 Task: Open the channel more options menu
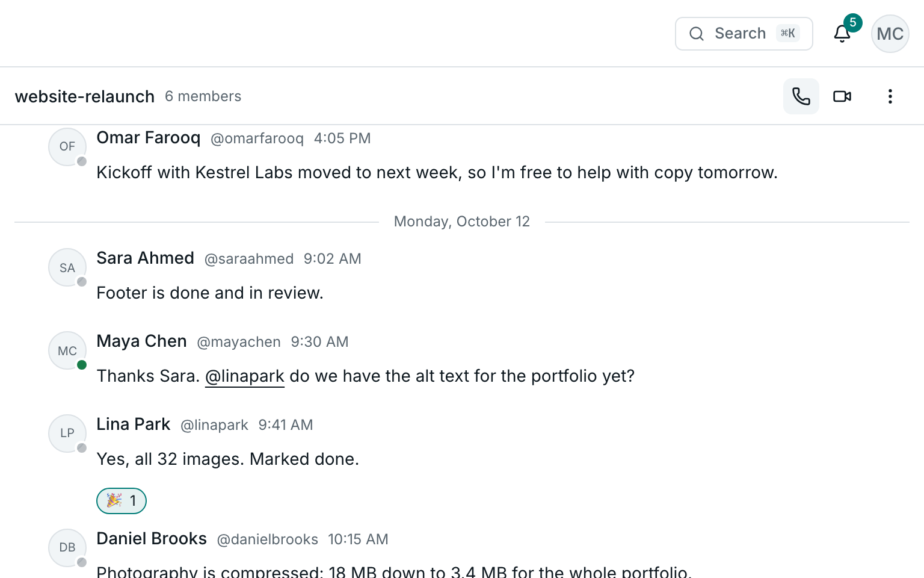tap(890, 96)
